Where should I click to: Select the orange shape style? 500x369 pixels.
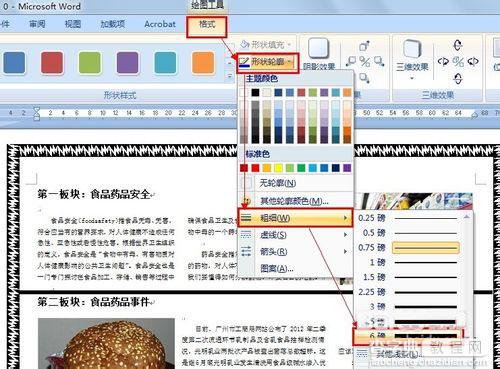tap(203, 62)
